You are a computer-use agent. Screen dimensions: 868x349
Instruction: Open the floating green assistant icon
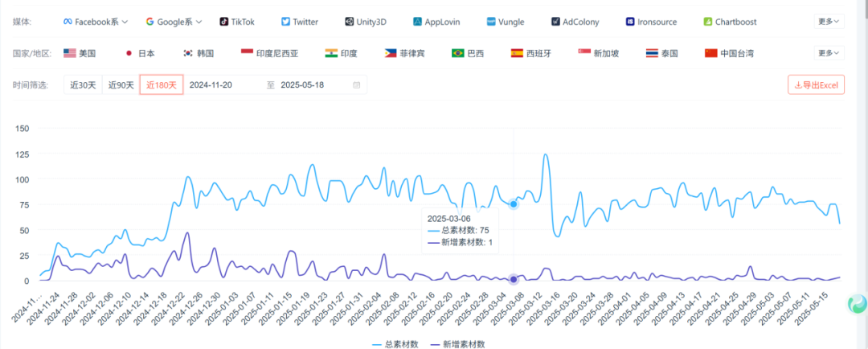click(858, 304)
